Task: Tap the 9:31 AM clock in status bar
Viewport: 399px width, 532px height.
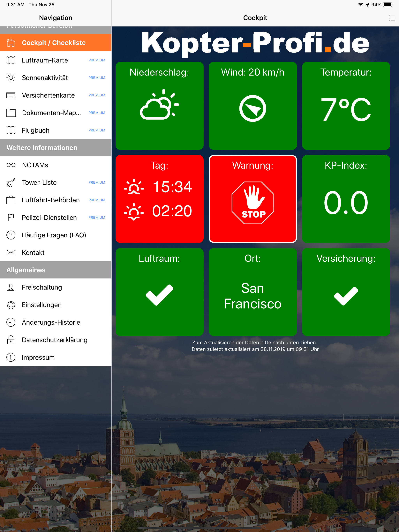Action: (15, 4)
